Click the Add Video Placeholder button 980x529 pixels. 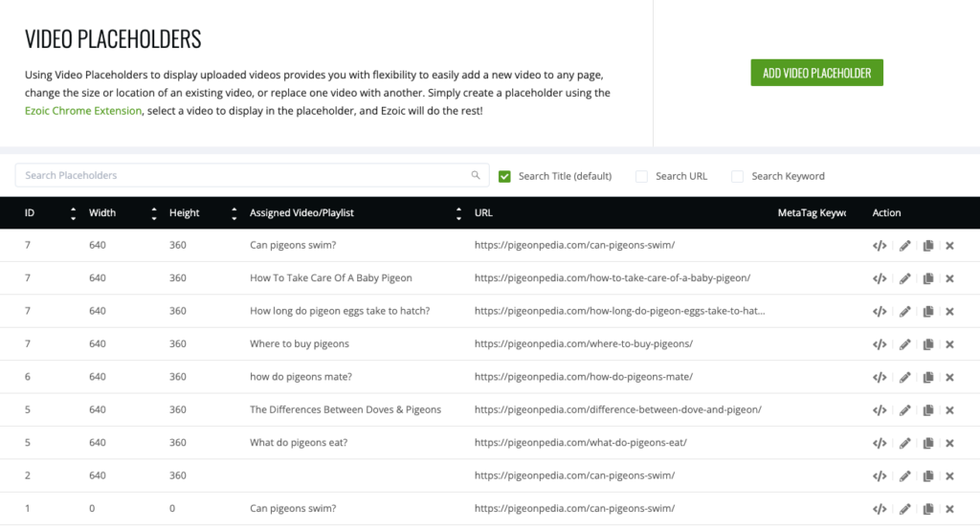[x=817, y=73]
